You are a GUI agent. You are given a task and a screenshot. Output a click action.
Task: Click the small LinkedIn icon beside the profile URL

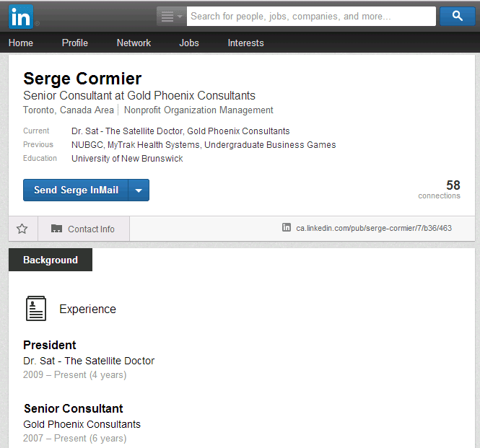click(287, 227)
